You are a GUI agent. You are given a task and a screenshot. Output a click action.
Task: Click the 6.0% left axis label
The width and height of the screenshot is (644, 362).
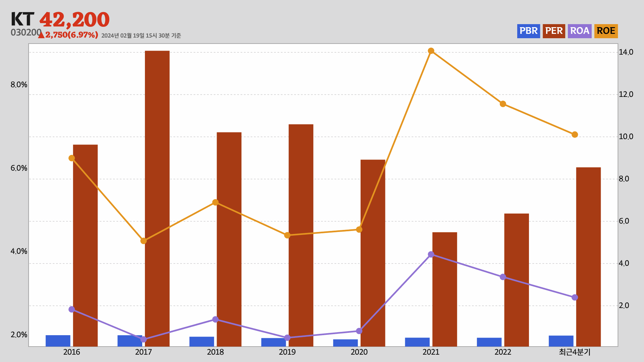19,168
